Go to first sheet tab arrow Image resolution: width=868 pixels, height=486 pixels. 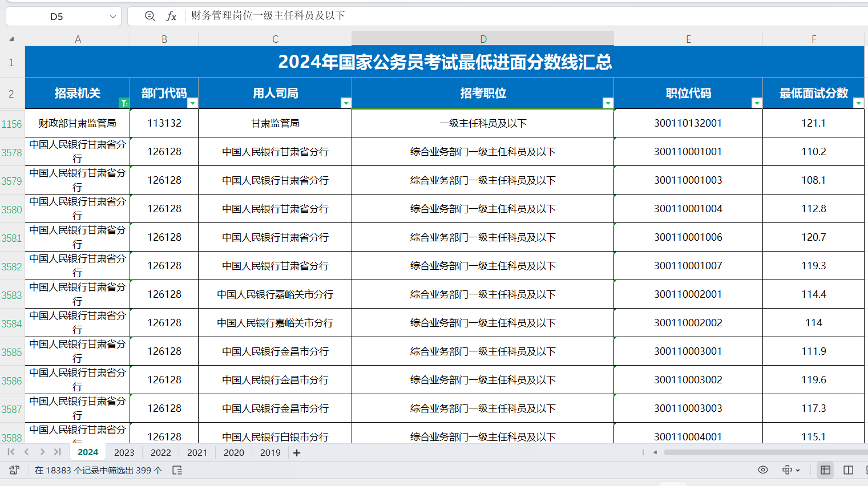coord(11,452)
